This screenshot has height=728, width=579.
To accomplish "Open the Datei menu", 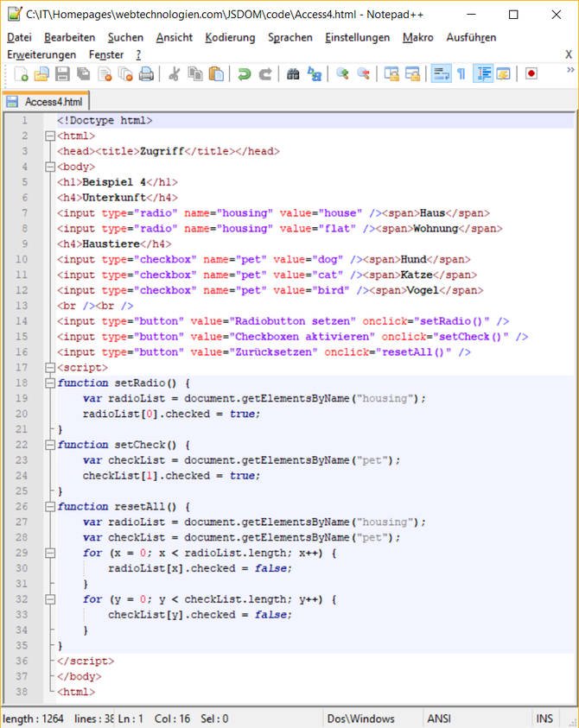I will point(19,37).
